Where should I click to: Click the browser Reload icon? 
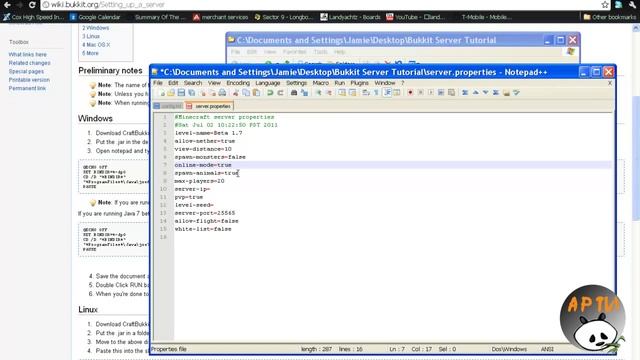pyautogui.click(x=32, y=5)
